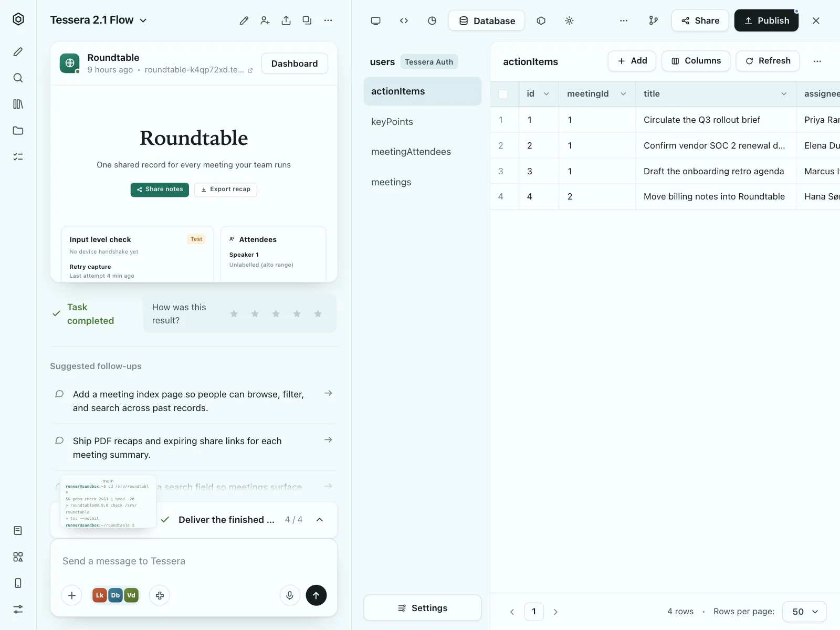Click the plus attachment button in composer

pyautogui.click(x=72, y=595)
